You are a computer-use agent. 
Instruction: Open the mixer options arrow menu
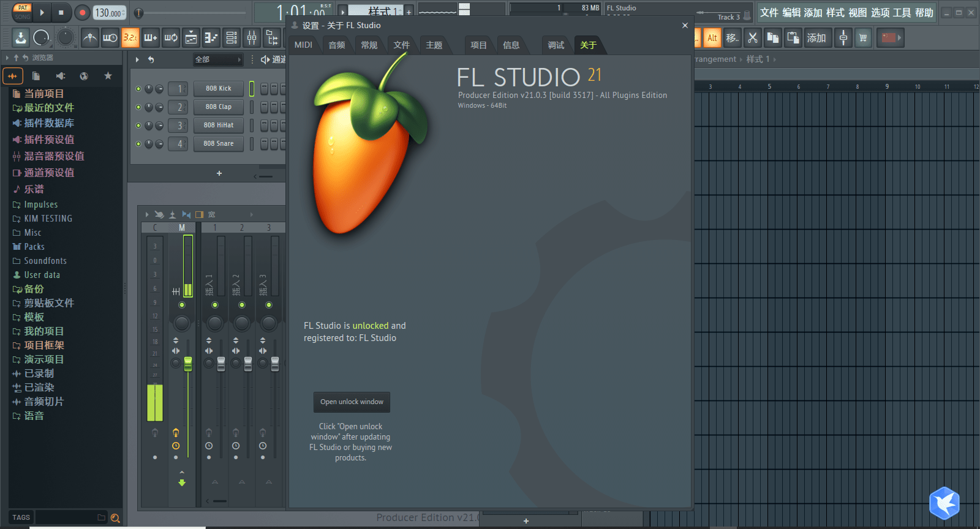(x=147, y=214)
